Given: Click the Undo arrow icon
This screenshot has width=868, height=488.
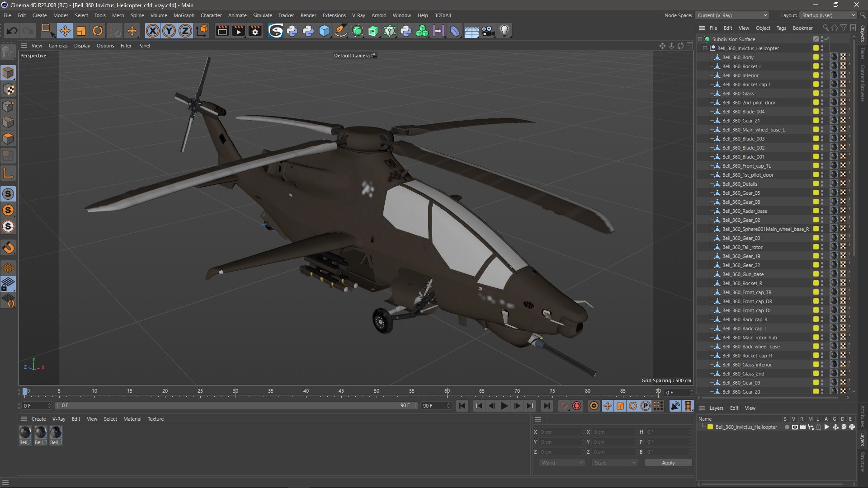Looking at the screenshot, I should point(12,31).
